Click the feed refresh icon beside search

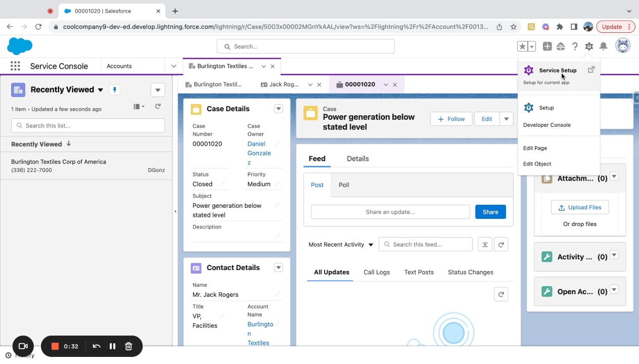tap(501, 245)
